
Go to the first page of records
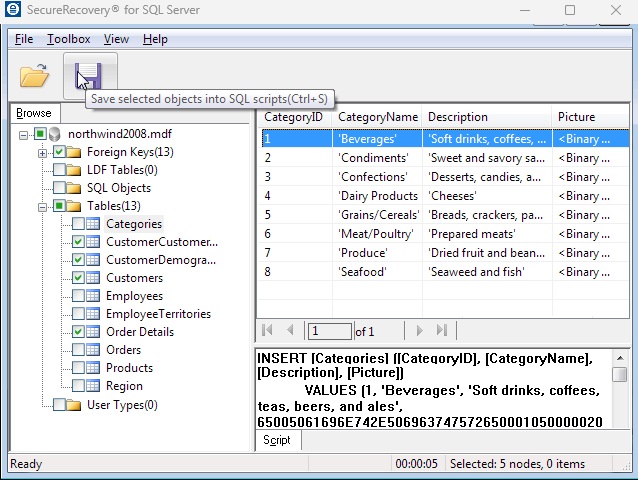(267, 331)
